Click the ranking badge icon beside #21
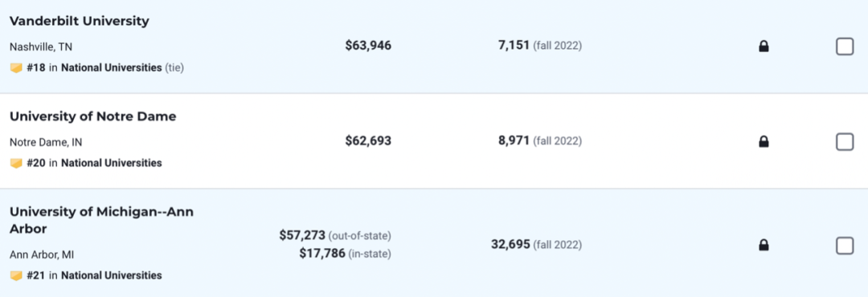 [16, 275]
